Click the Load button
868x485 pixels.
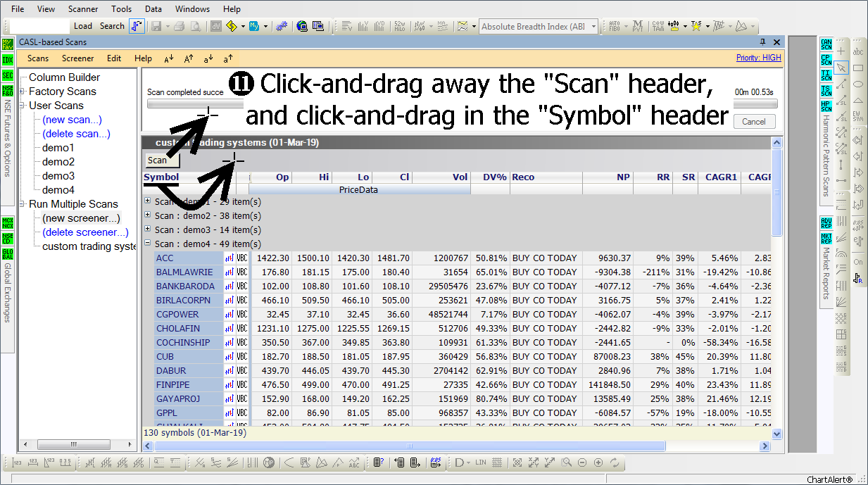click(83, 26)
